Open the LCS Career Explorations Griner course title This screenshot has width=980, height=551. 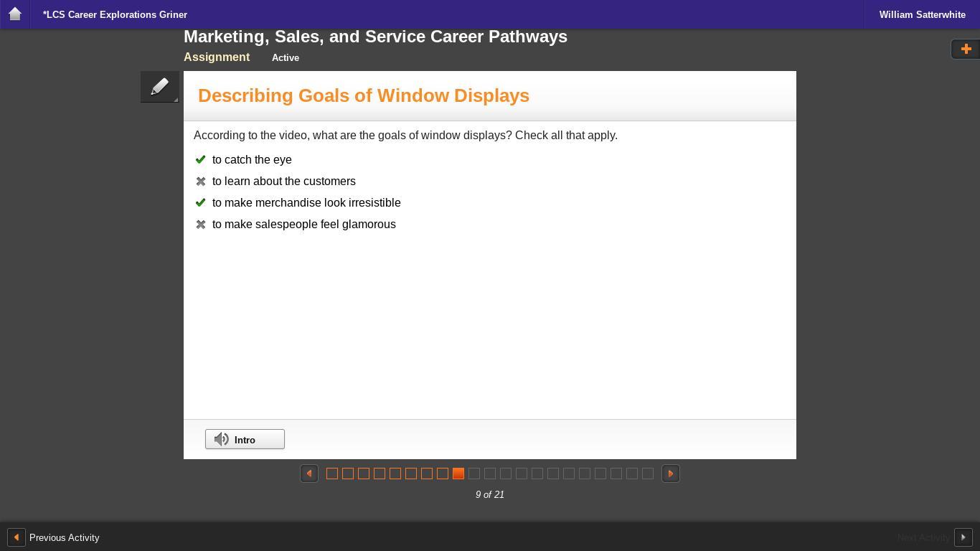coord(115,14)
